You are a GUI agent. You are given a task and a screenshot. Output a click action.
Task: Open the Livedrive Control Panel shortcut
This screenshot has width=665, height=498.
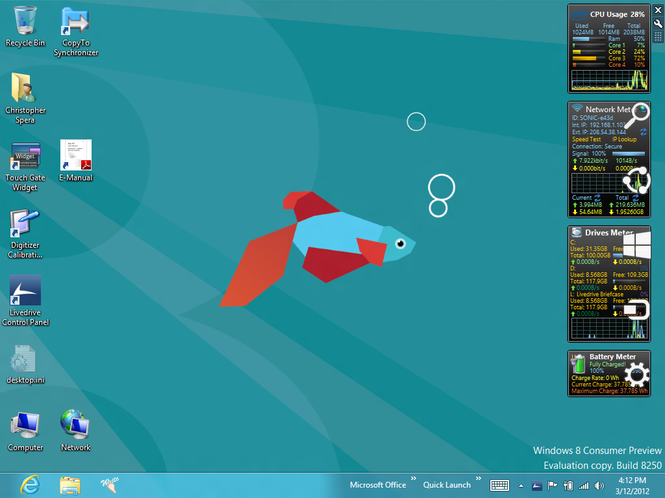(x=25, y=300)
